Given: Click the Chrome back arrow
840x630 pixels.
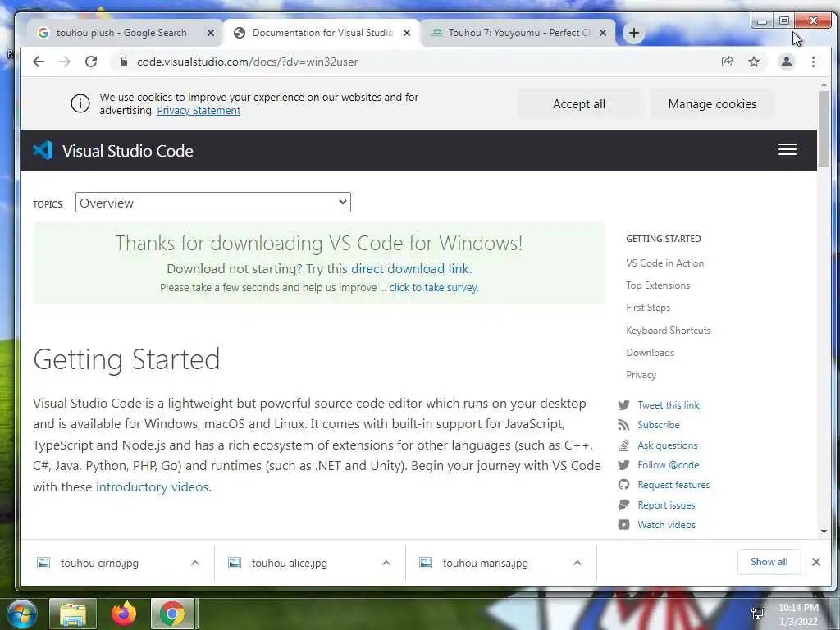Looking at the screenshot, I should pyautogui.click(x=39, y=62).
